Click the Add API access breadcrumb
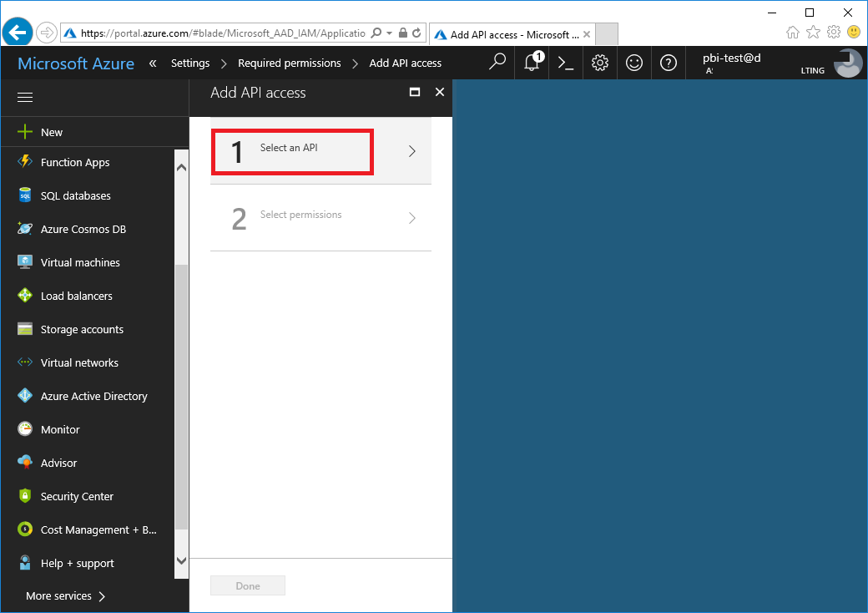This screenshot has width=868, height=613. pos(406,63)
